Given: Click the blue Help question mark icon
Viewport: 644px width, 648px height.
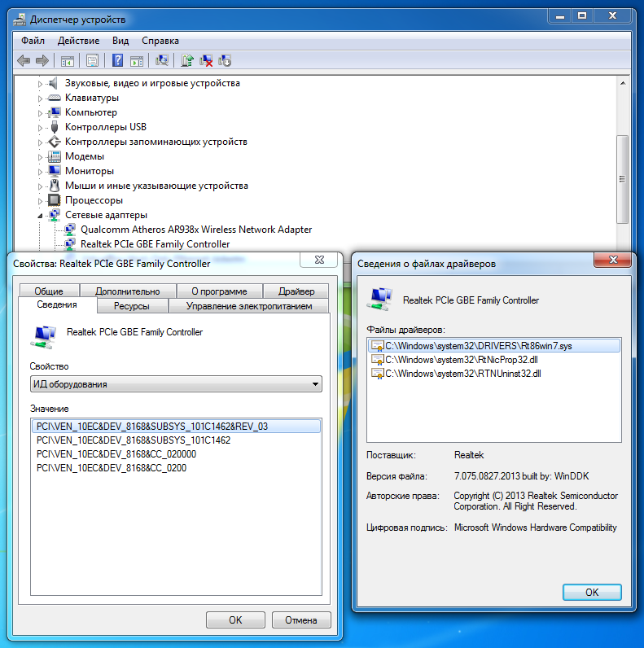Looking at the screenshot, I should 118,60.
